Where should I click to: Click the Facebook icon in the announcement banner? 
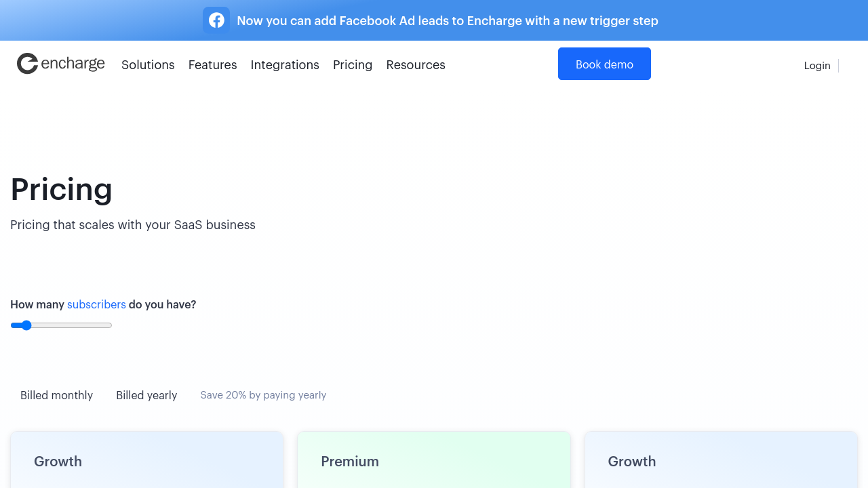(216, 20)
